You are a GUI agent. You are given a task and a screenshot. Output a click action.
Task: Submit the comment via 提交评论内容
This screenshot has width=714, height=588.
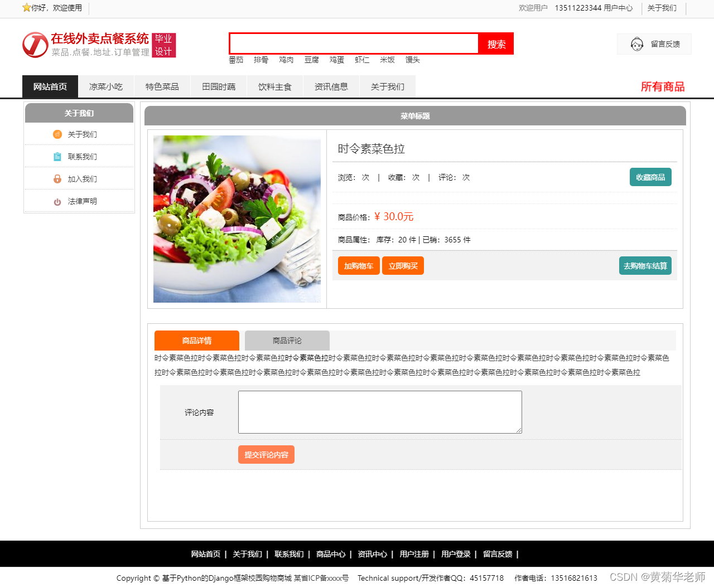point(266,454)
